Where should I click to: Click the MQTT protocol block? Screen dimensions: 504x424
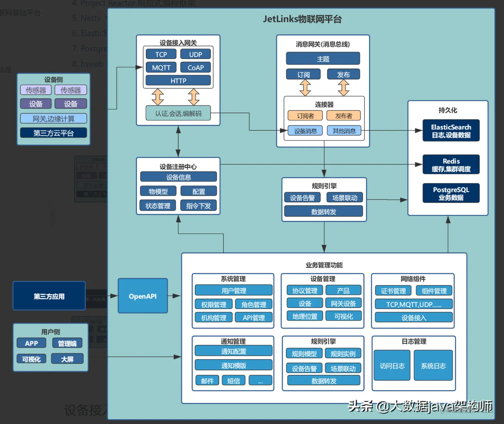point(161,68)
